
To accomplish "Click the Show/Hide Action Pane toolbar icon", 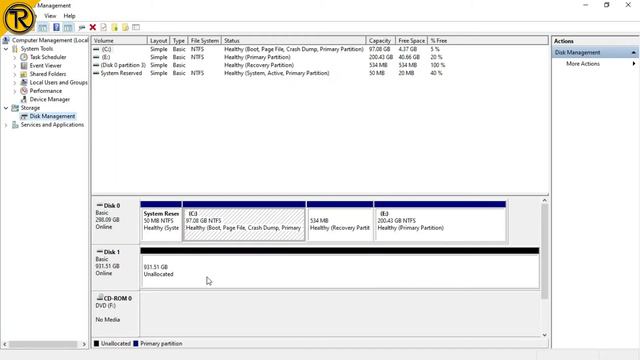I will click(x=68, y=27).
